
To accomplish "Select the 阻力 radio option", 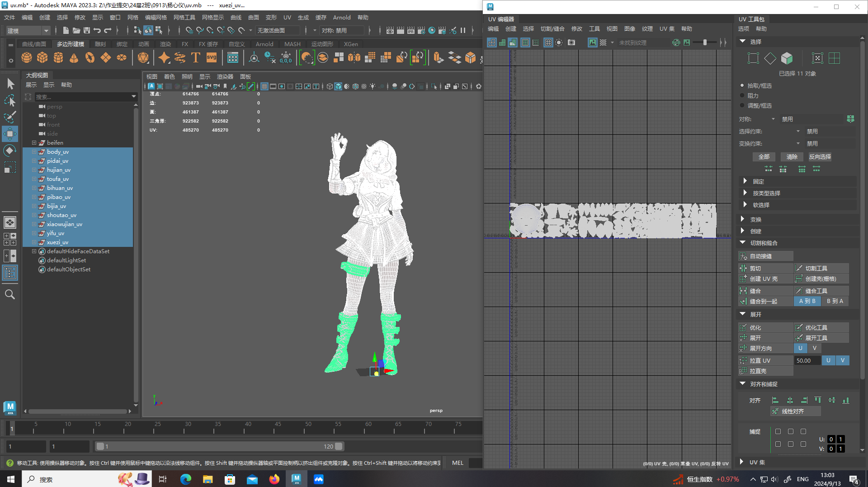I will tap(742, 95).
